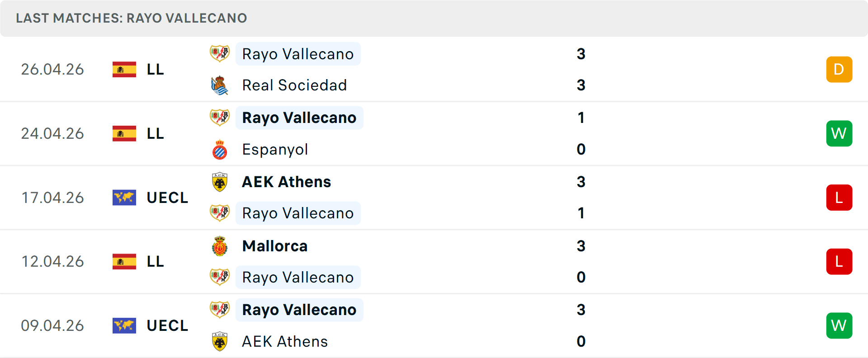Click the green W result indicator at bottom
The height and width of the screenshot is (358, 868).
coord(839,325)
